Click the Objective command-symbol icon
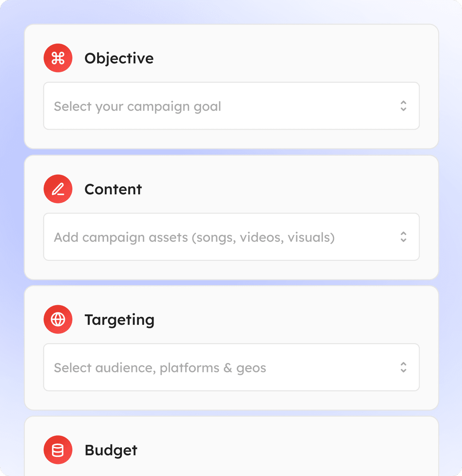The image size is (462, 476). [58, 58]
